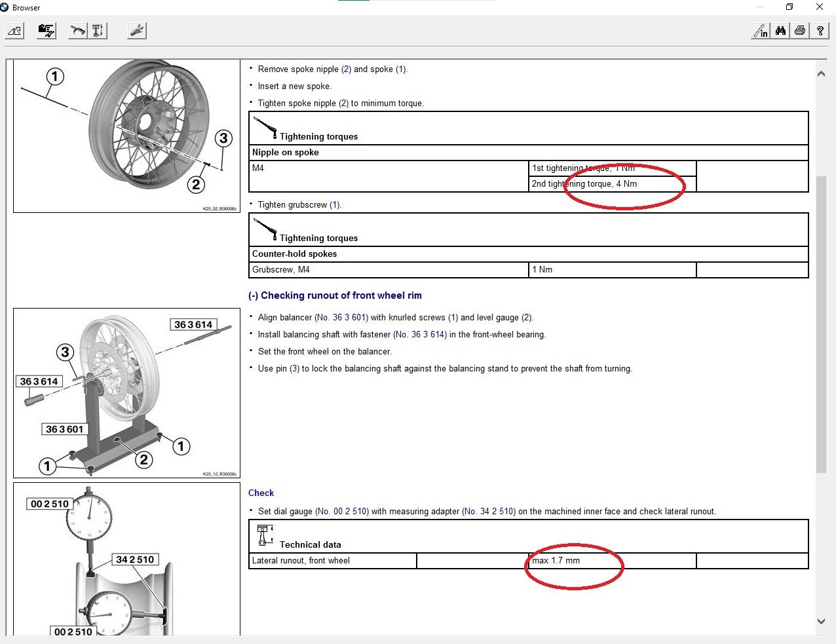Screen dimensions: 836x644
Task: Open tool link (No. 36 3 614)
Action: click(420, 335)
